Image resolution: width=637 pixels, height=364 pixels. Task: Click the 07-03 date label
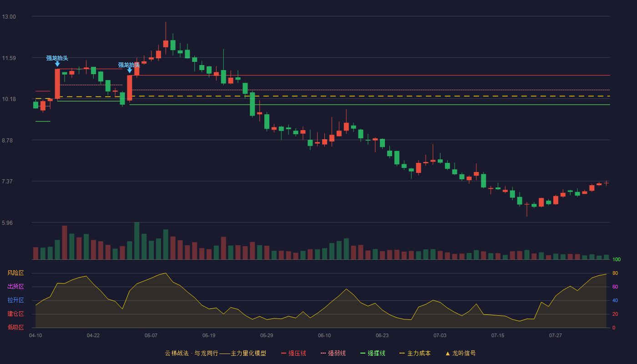[440, 335]
